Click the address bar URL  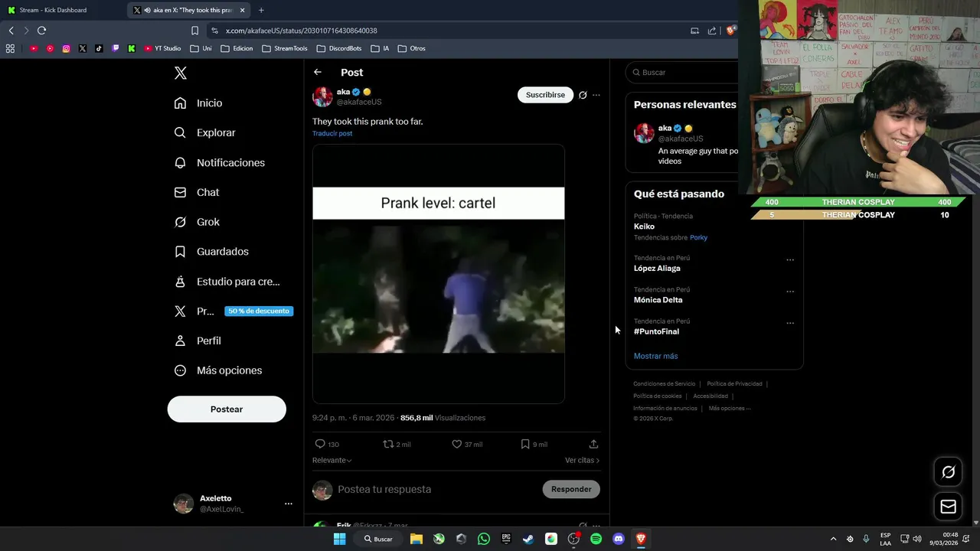pos(302,31)
